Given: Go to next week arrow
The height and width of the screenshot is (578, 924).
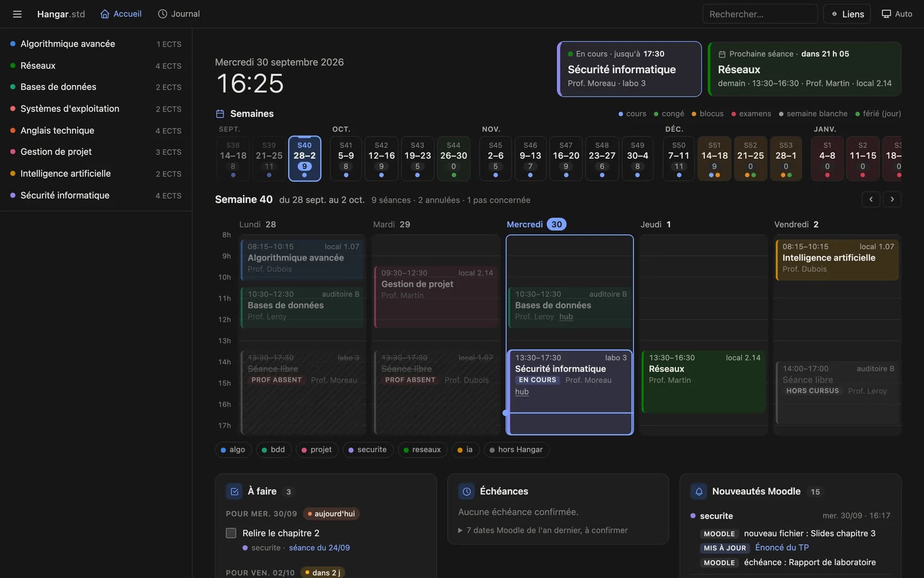Looking at the screenshot, I should point(892,199).
